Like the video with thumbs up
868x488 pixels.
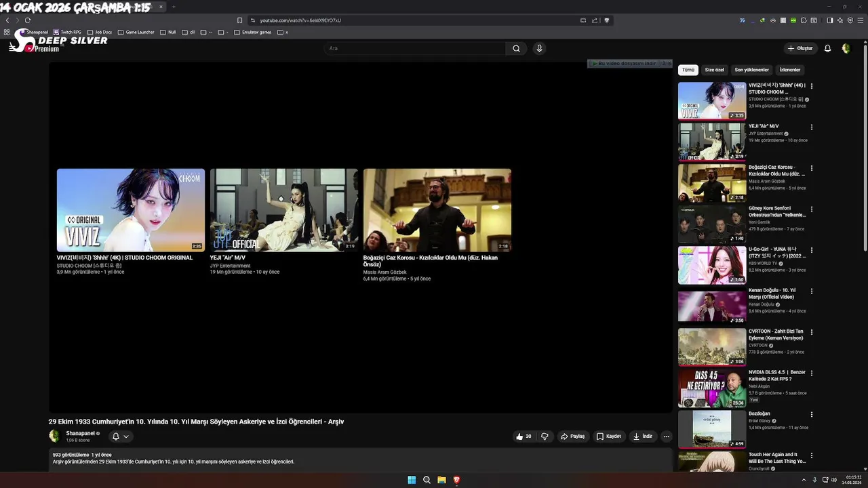tap(524, 436)
